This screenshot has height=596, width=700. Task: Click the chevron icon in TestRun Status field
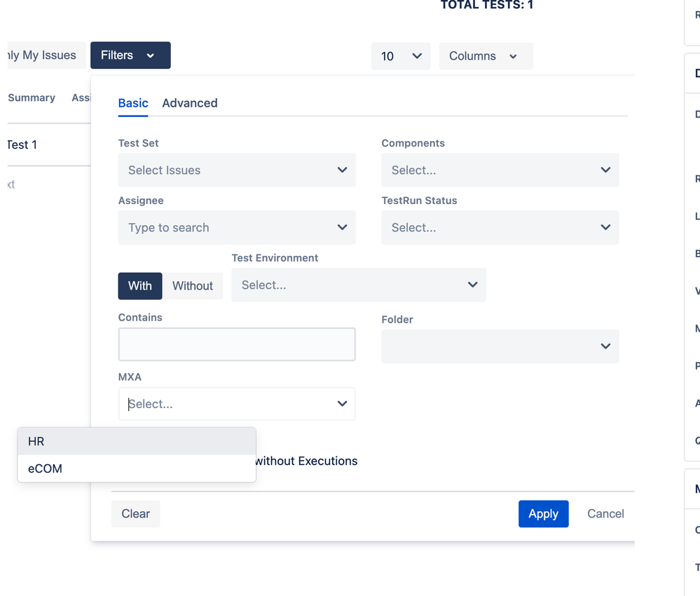(606, 227)
